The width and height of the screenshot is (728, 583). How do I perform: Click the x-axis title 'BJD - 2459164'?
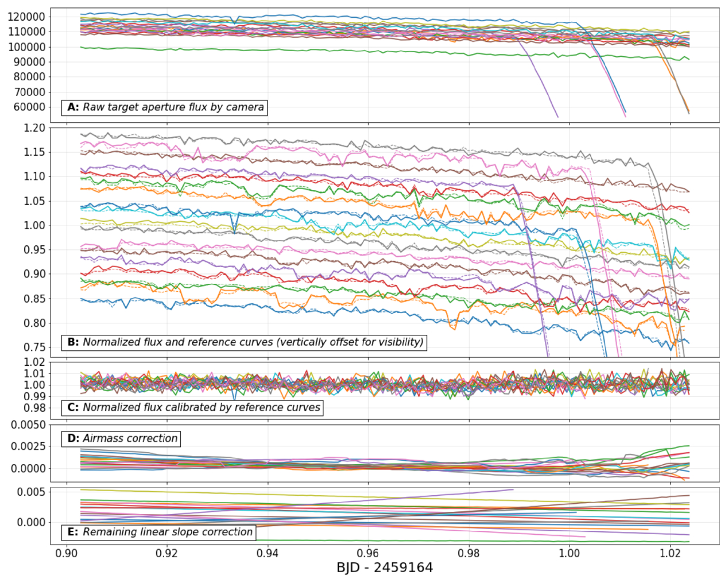385,568
